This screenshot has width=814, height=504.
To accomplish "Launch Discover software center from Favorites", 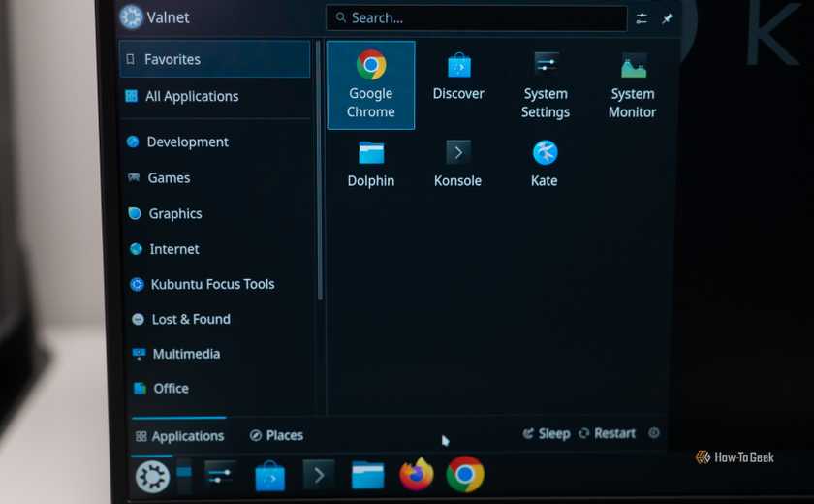I will 458,78.
